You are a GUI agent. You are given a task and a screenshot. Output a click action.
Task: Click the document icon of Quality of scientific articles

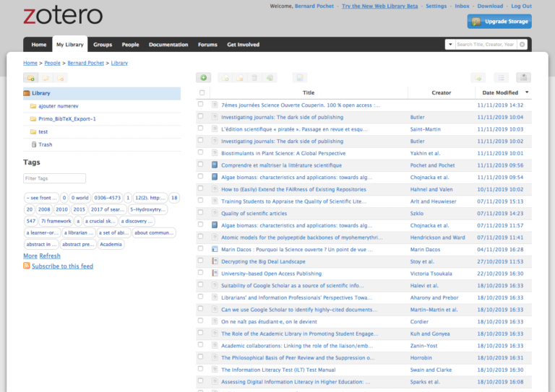click(215, 213)
